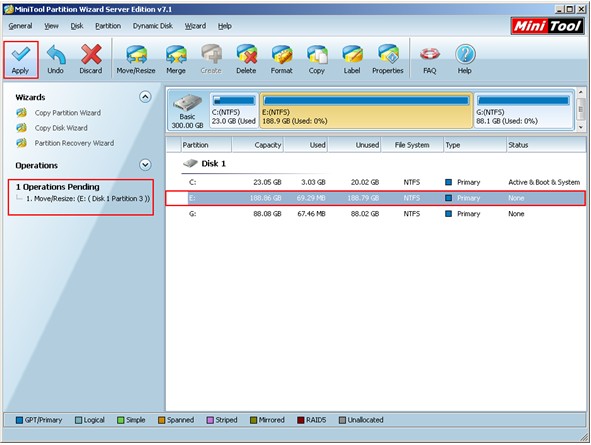Copy the selected partition

pos(317,60)
